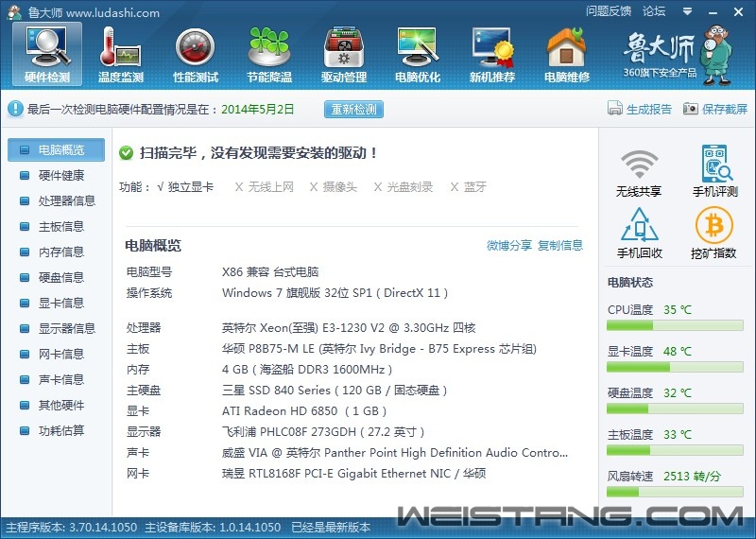Screen dimensions: 756x539
Task: Click the 飞利浦 PHLC08F 273GDH monitor text
Action: pyautogui.click(x=323, y=432)
